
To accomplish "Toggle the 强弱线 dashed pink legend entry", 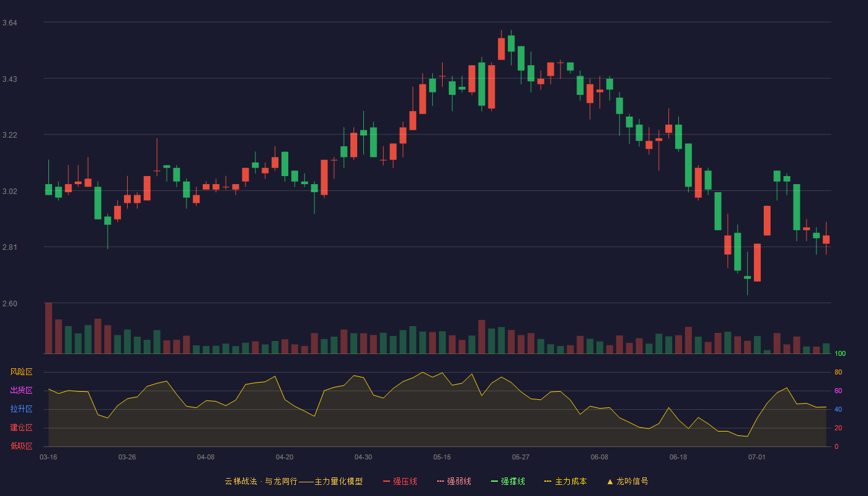I will coord(454,481).
